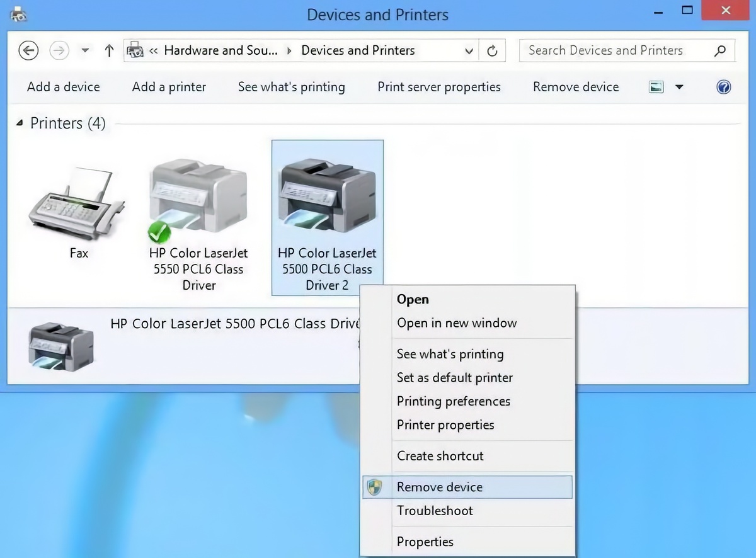This screenshot has width=756, height=558.
Task: Click the Forward navigation arrow
Action: tap(59, 50)
